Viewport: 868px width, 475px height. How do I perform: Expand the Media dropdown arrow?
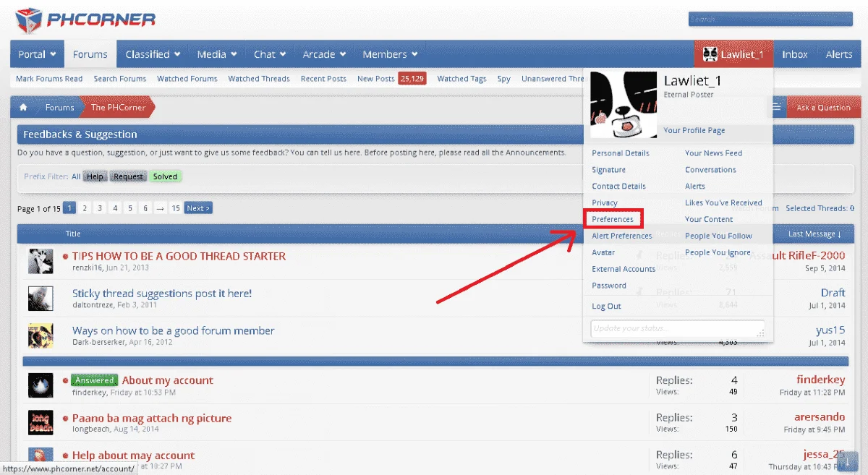(234, 54)
